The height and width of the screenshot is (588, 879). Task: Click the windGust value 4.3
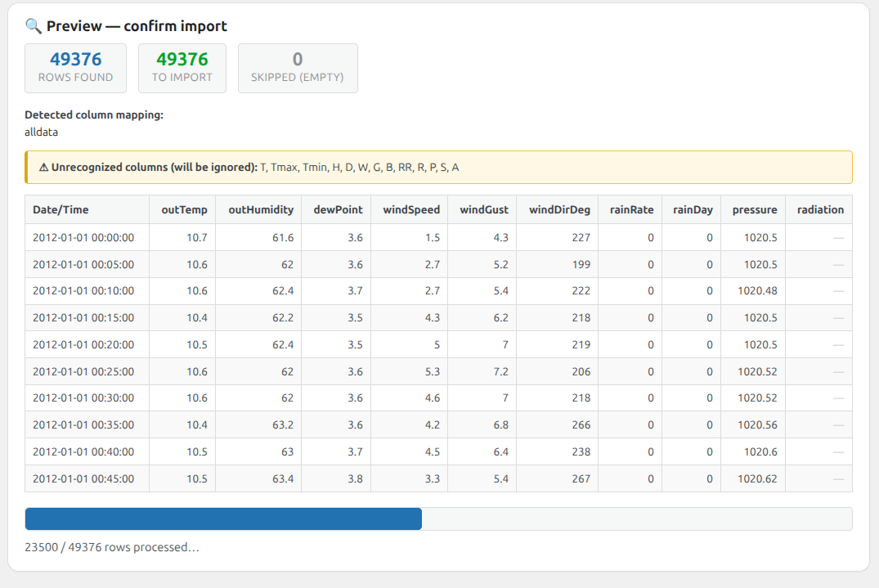pyautogui.click(x=500, y=238)
